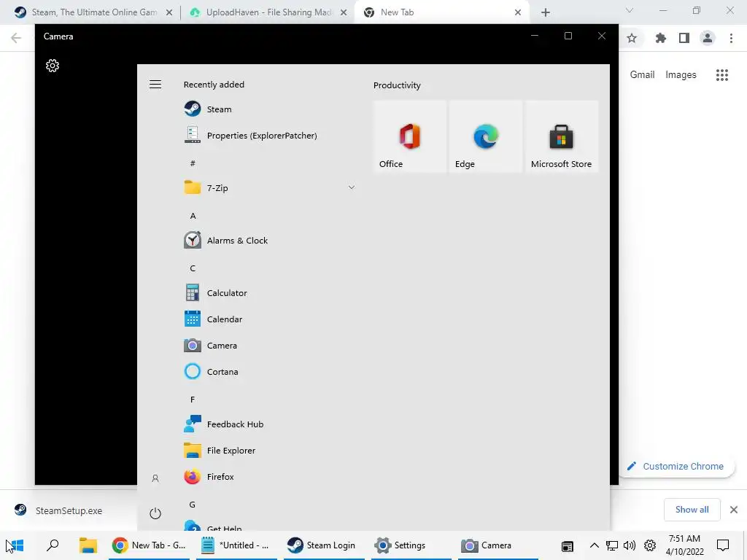Jump to letter A section header
This screenshot has height=560, width=747.
pyautogui.click(x=193, y=216)
